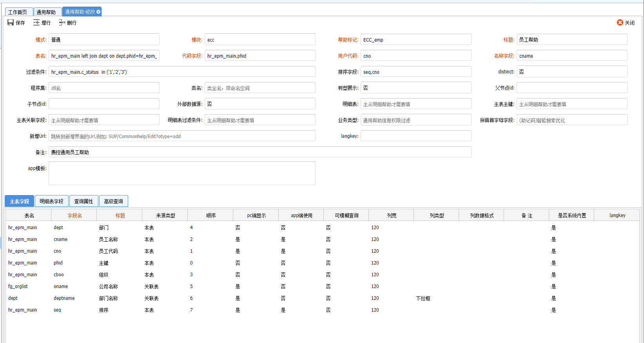Click the 主表关联字段 input field

[104, 120]
